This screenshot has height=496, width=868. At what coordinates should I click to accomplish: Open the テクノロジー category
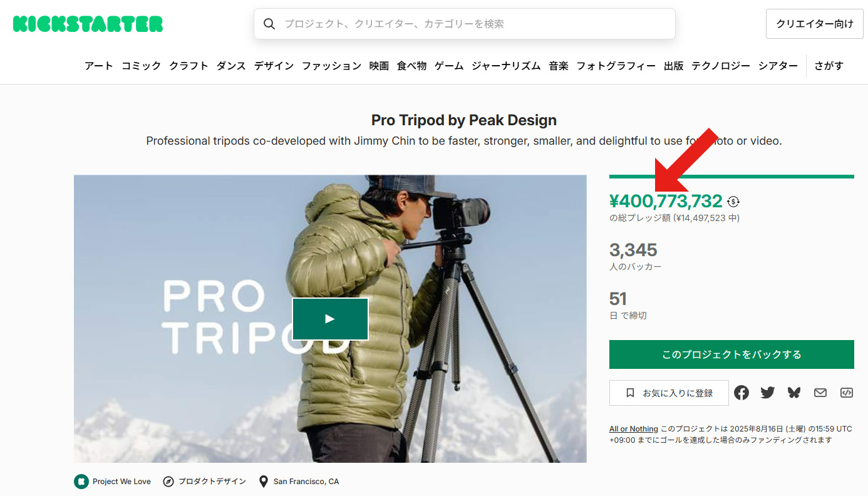pos(721,66)
